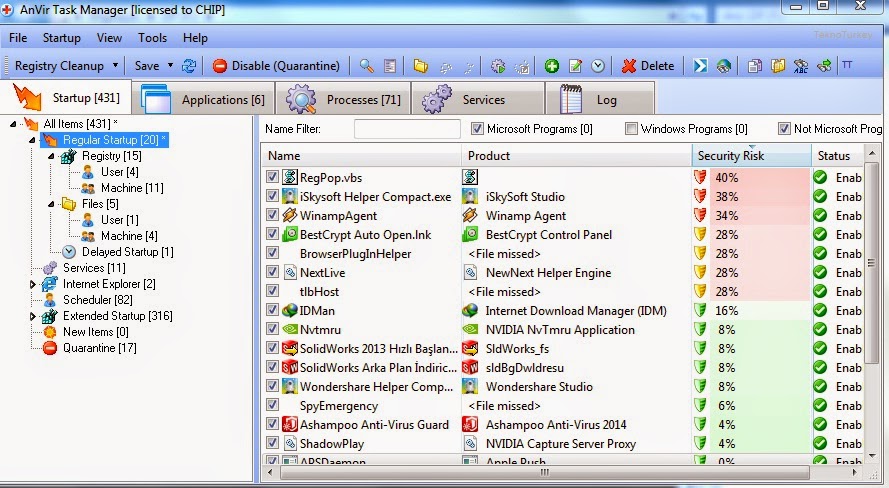The width and height of the screenshot is (889, 488).
Task: Uncheck the ShadowPlay startup checkbox
Action: 272,443
